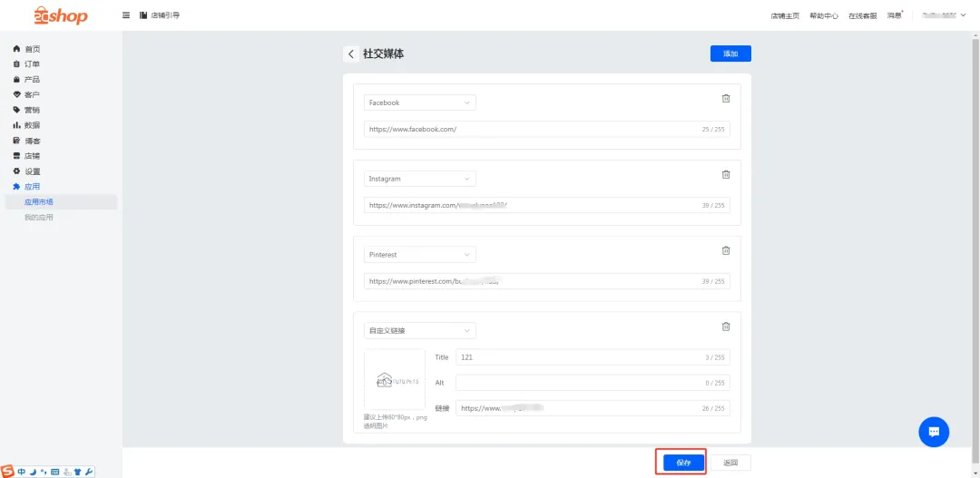
Task: Delete the Facebook social media entry
Action: [726, 98]
